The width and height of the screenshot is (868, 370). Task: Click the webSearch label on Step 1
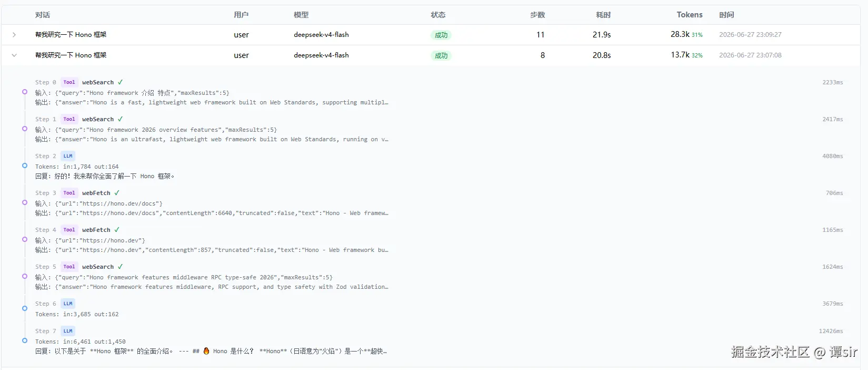coord(98,119)
